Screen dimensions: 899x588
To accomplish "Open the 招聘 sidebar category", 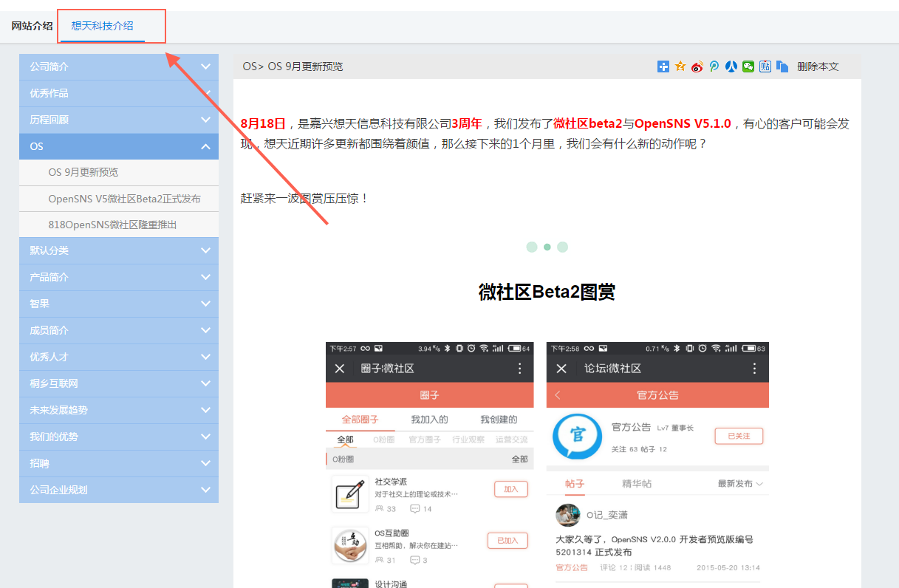I will 119,463.
